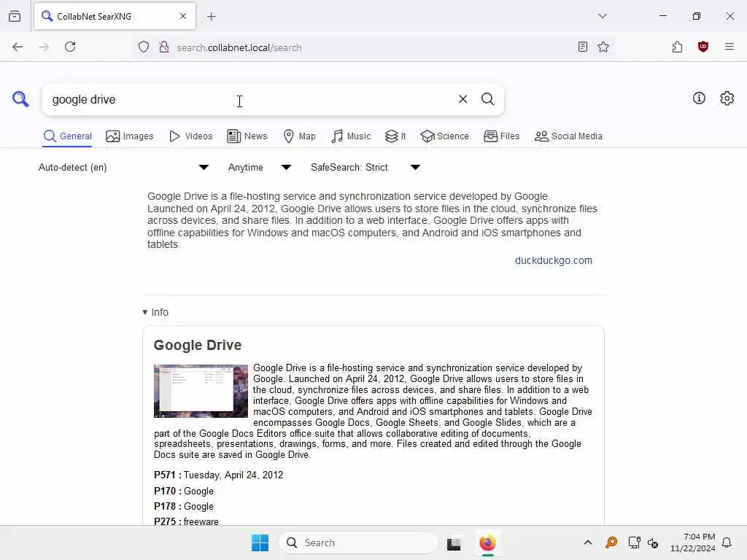The image size is (747, 560).
Task: Switch to the It category tab
Action: tap(395, 136)
